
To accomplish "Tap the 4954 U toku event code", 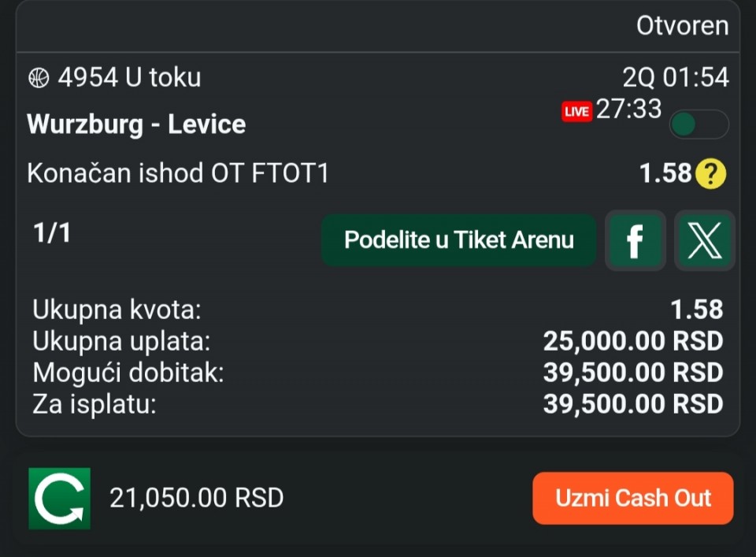I will click(x=129, y=78).
